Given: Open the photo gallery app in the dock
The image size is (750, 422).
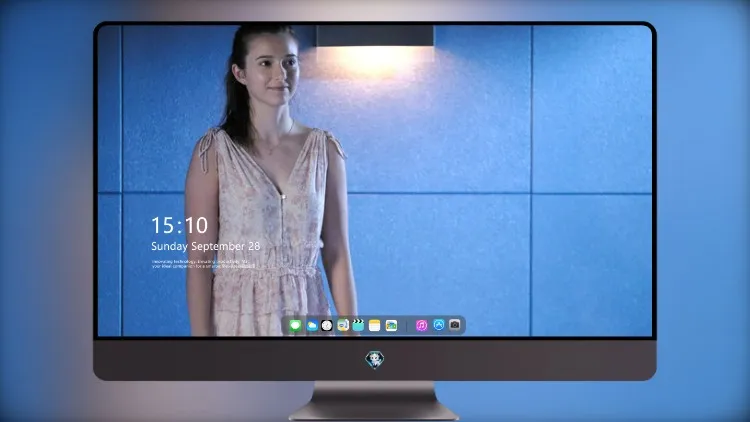Looking at the screenshot, I should click(x=391, y=326).
